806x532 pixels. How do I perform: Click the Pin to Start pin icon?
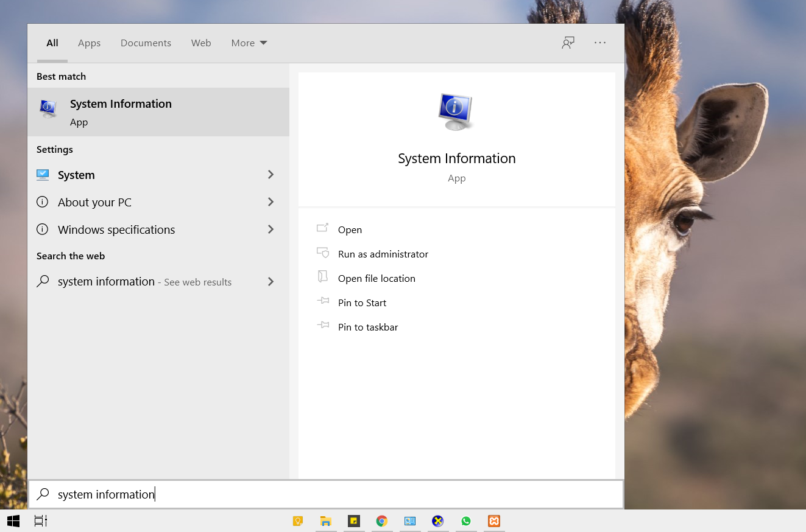(322, 301)
